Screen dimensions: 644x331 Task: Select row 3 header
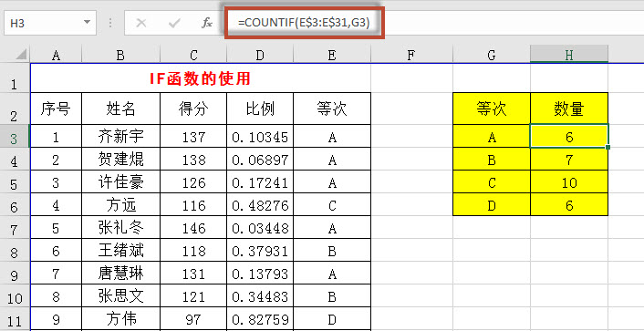15,137
